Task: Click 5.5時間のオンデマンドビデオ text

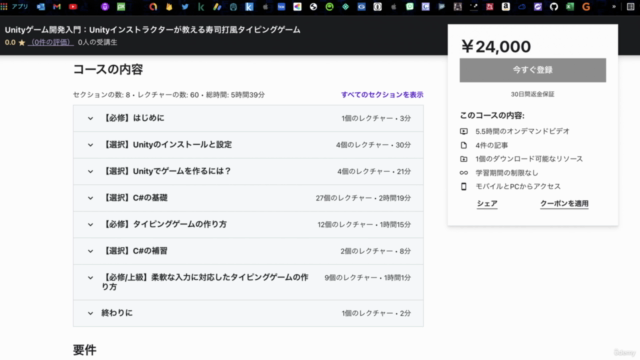Action: 522,131
